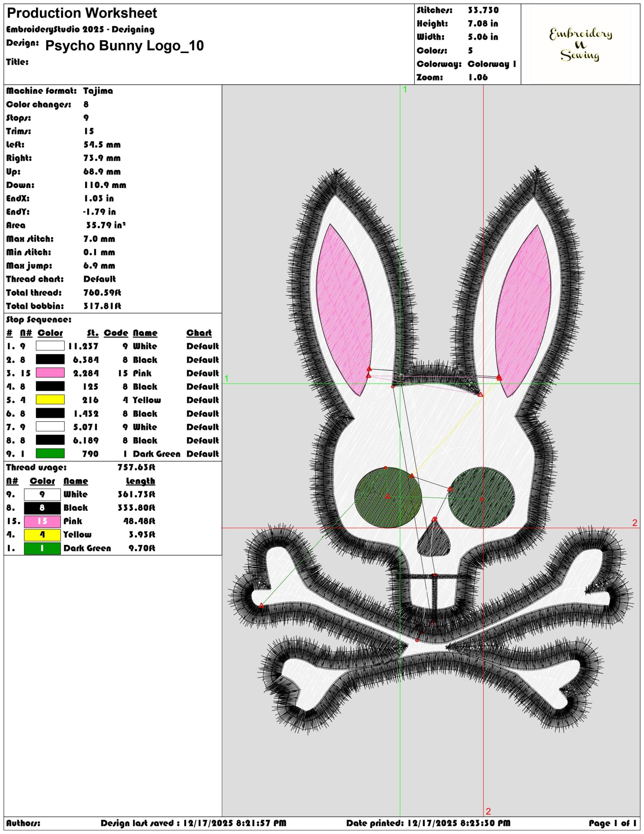644x834 pixels.
Task: Click the stitch count value '33,730'
Action: pyautogui.click(x=483, y=10)
